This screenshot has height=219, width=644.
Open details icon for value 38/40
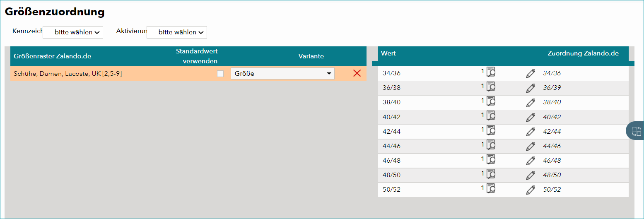[x=491, y=101]
